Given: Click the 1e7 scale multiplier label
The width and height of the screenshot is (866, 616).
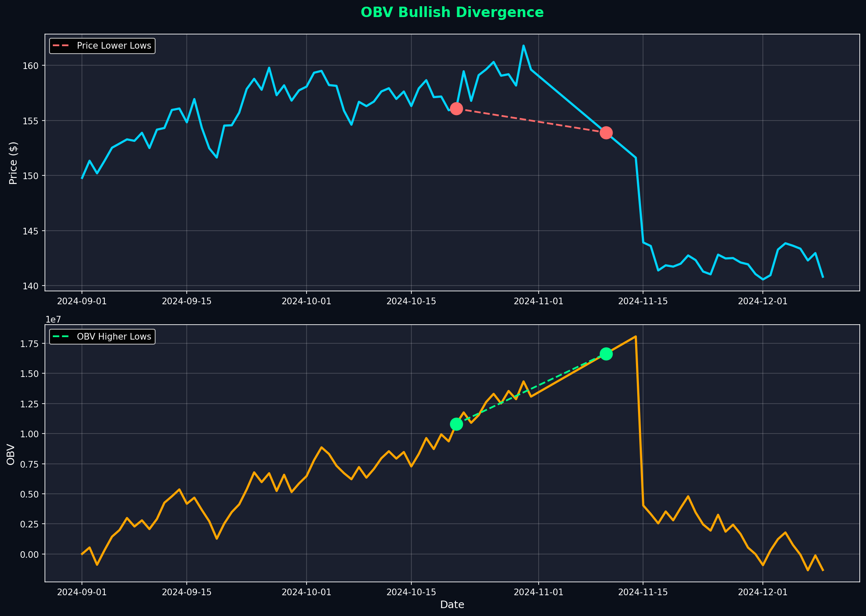Looking at the screenshot, I should point(53,320).
